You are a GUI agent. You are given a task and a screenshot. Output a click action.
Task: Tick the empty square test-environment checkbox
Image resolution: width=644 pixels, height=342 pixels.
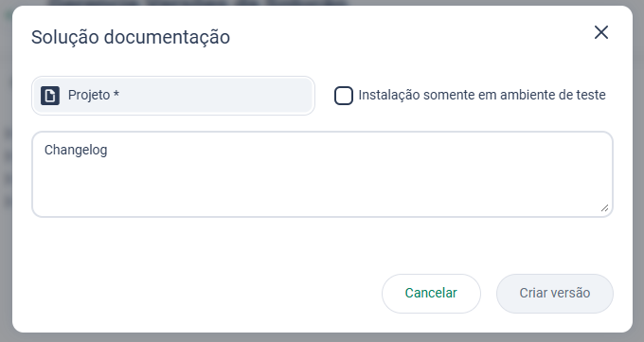344,96
